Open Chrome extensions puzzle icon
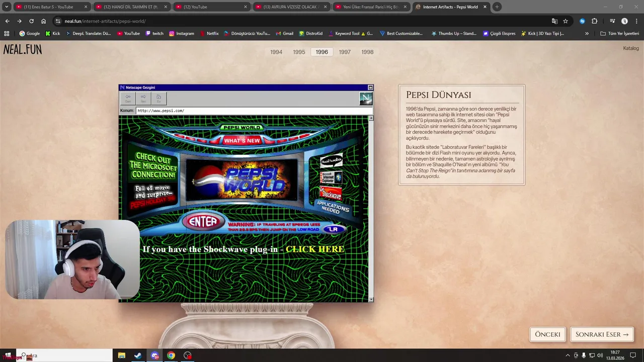Viewport: 644px width, 362px height. click(595, 21)
